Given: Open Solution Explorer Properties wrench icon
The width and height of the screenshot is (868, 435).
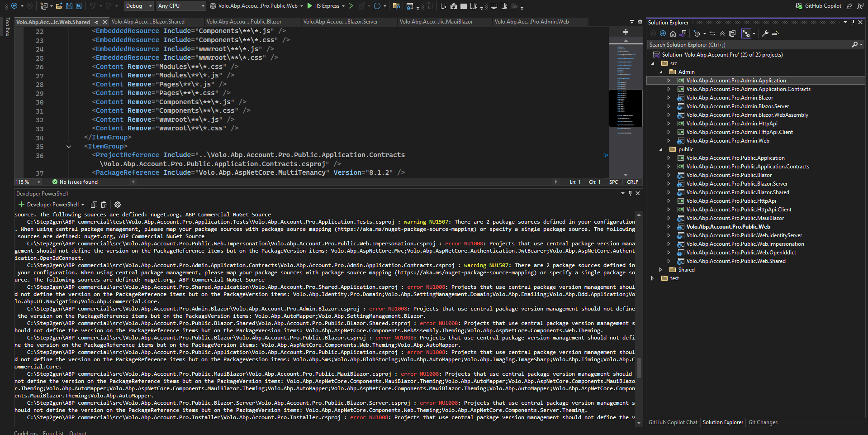Looking at the screenshot, I should [x=765, y=33].
